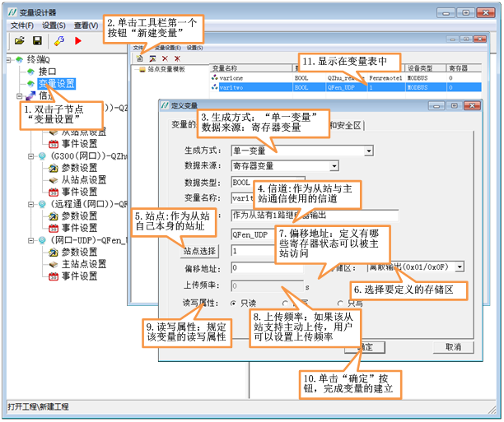Screen dimensions: 504x422
Task: Switch to the tab ending in 和安全区
Action: tap(346, 125)
